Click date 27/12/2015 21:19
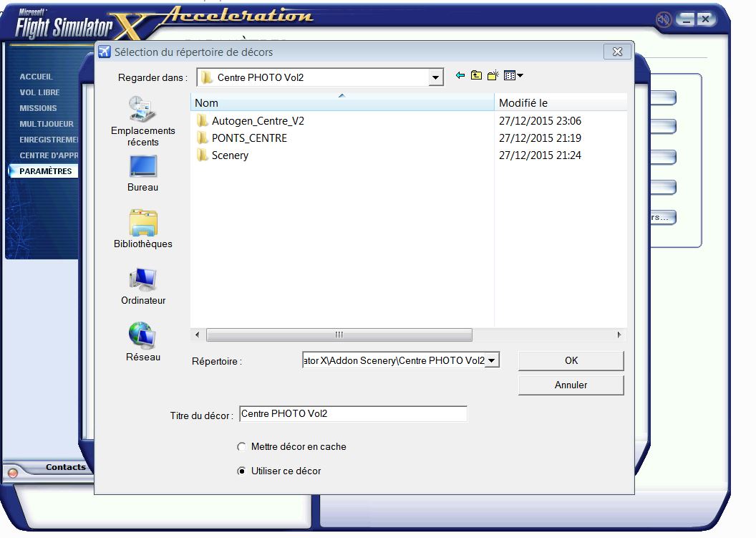The width and height of the screenshot is (756, 538). point(540,138)
